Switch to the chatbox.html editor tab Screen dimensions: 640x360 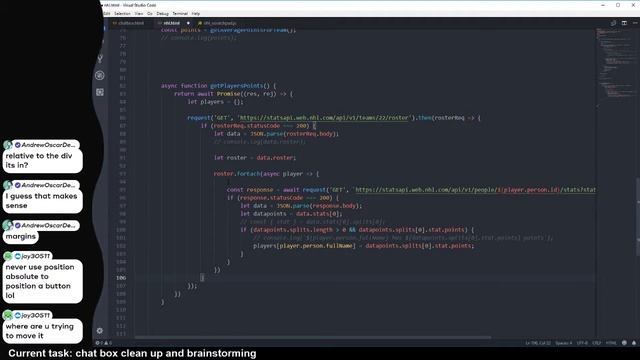pyautogui.click(x=128, y=23)
